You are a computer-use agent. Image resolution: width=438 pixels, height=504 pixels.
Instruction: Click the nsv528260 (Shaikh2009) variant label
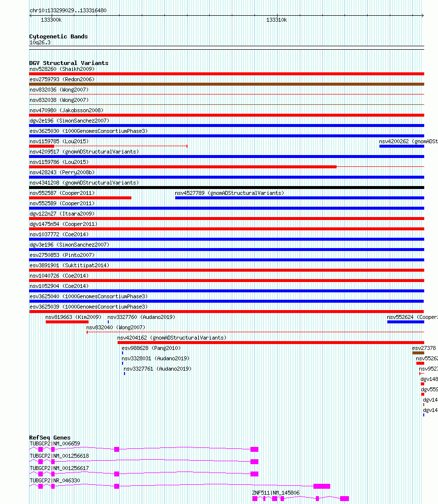pyautogui.click(x=62, y=69)
